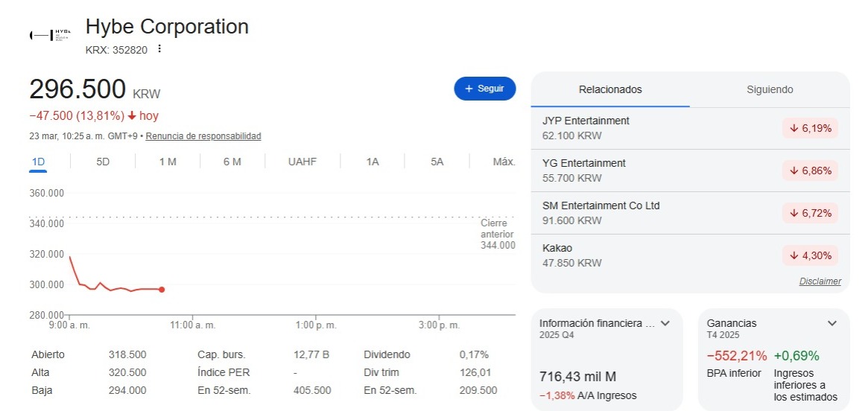
Task: Click the 62.100 KRW price of JYP
Action: click(x=572, y=136)
